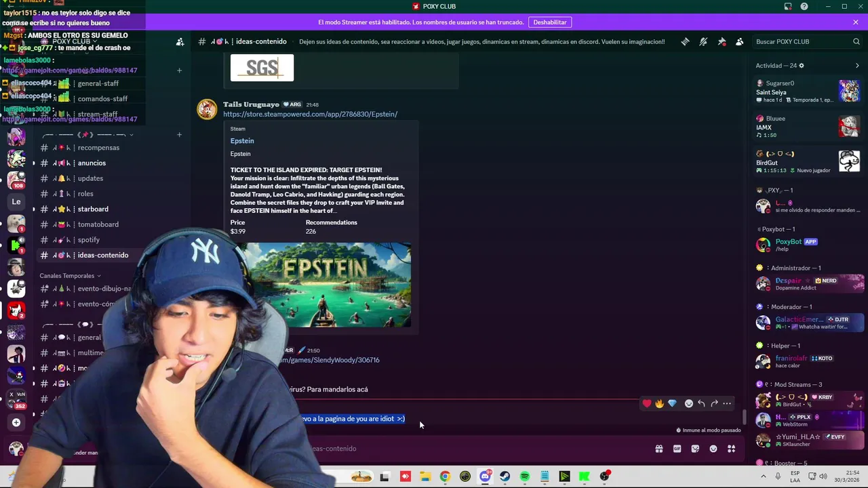Open Bluuee IAMX activity card
The image size is (868, 488).
(808, 127)
